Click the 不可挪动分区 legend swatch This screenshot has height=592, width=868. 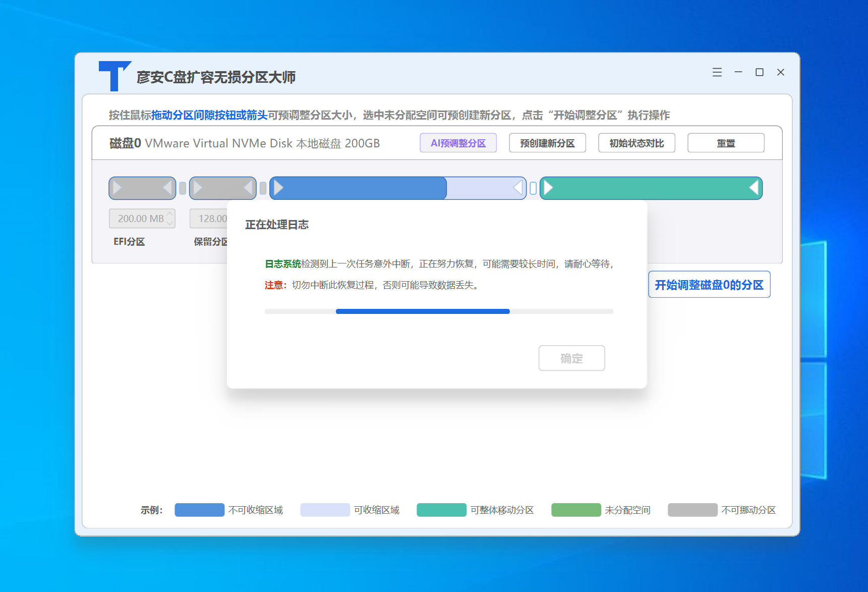pos(692,510)
